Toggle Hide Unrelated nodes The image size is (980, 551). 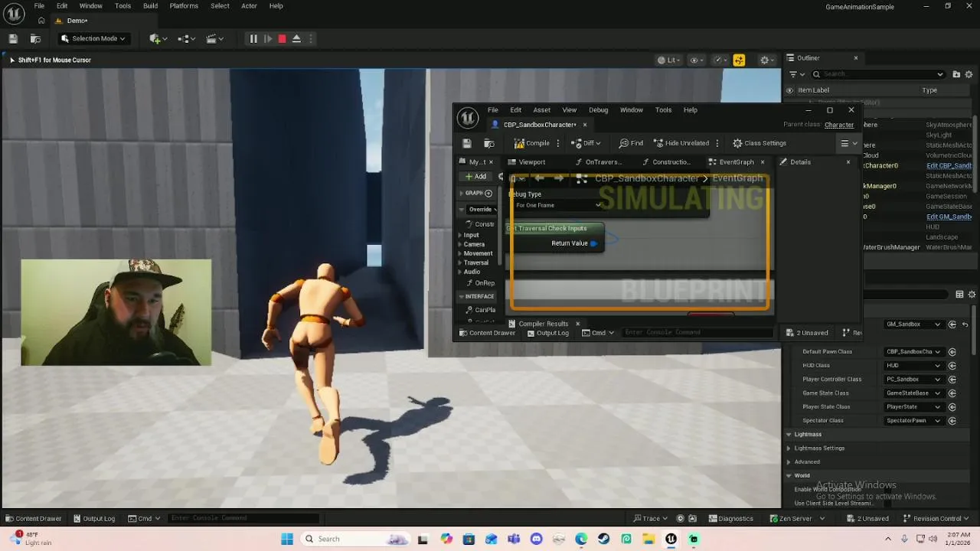click(x=681, y=143)
